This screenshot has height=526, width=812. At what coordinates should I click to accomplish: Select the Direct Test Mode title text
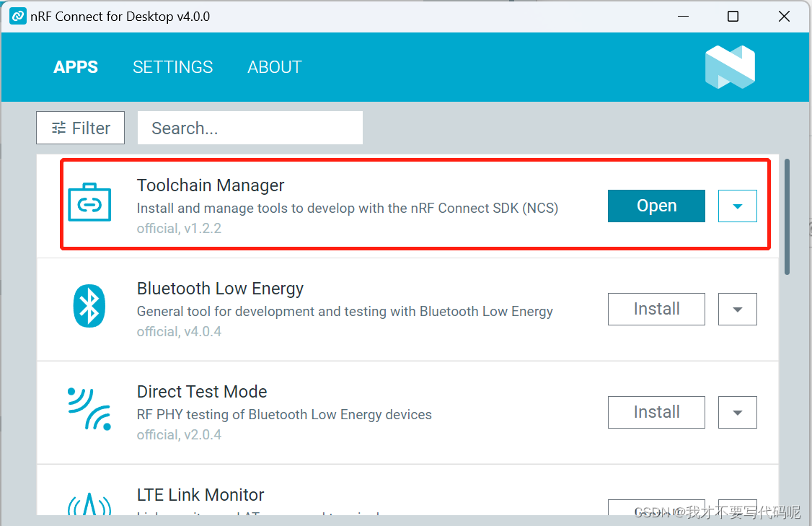tap(202, 392)
